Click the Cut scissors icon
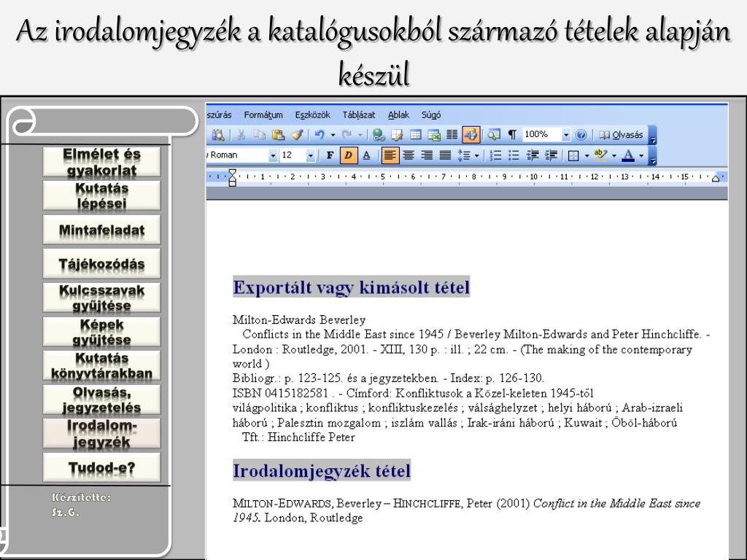 coord(241,135)
